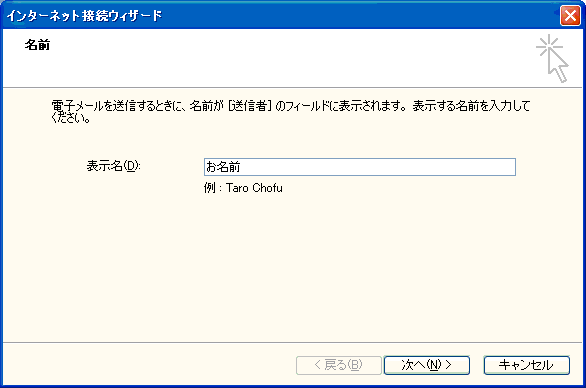Click the 名前 heading text
The image size is (586, 388).
coord(37,45)
